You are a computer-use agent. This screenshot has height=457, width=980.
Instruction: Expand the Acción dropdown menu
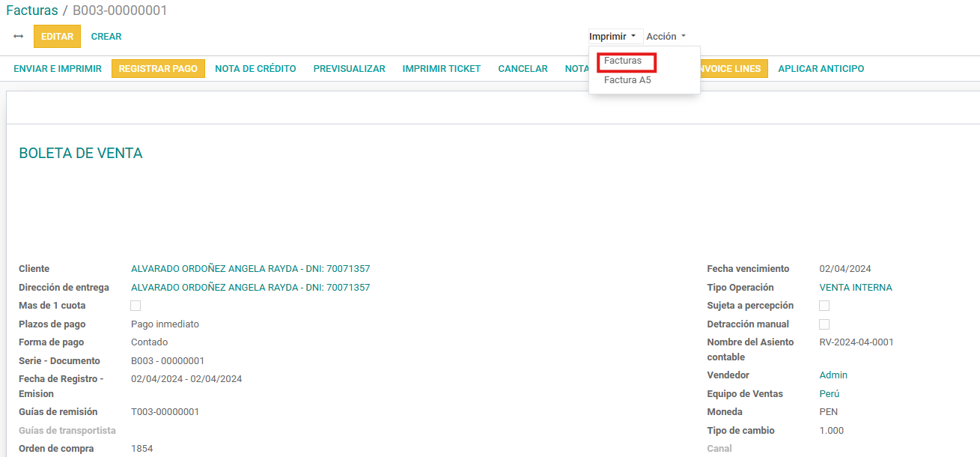coord(666,37)
